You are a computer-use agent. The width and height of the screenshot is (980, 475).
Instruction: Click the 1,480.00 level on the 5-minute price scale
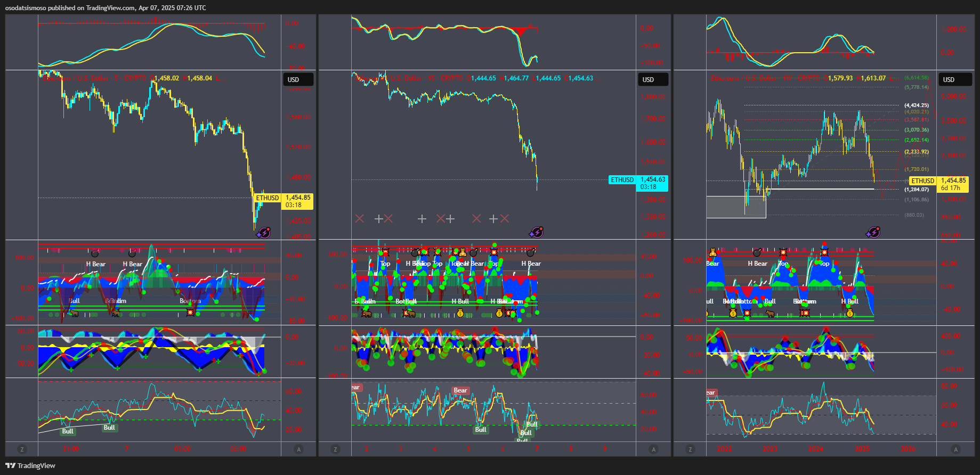pos(298,177)
